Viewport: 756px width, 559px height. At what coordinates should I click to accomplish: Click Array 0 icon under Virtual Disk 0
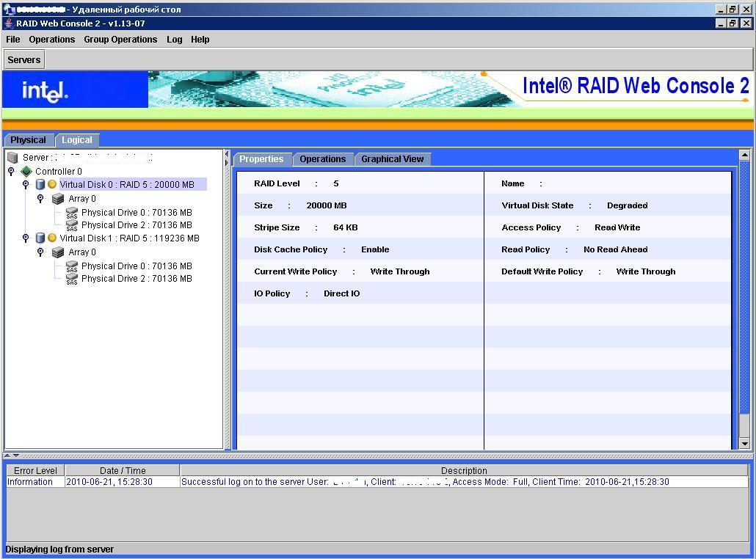(x=58, y=199)
